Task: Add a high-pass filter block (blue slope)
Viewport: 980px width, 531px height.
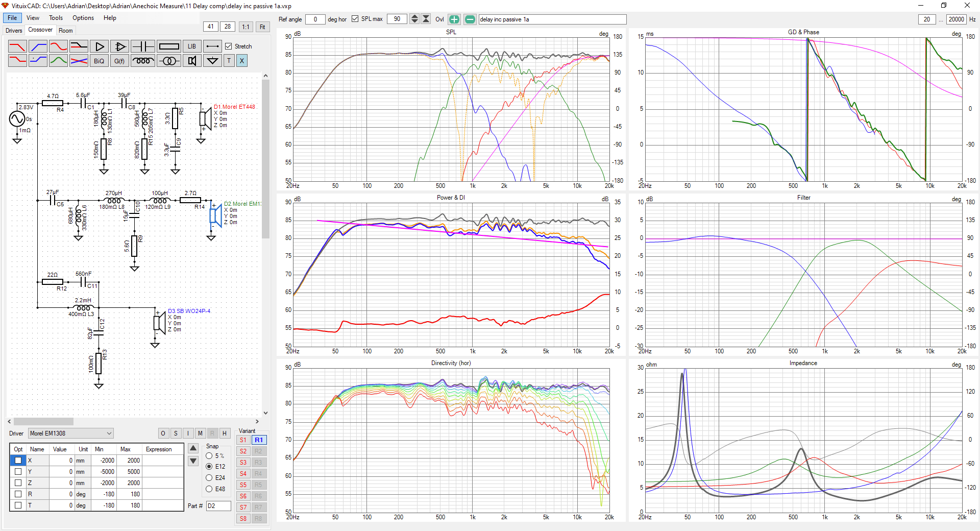Action: (38, 46)
